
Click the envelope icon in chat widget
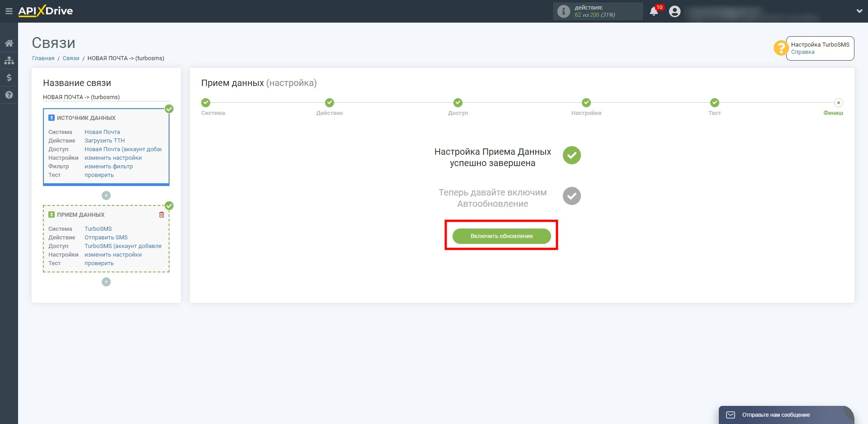click(731, 415)
